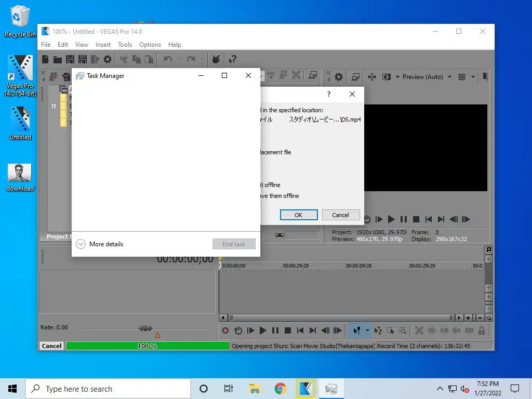The width and height of the screenshot is (532, 399).
Task: Toggle split screen view icon in preview
Action: pos(387,77)
